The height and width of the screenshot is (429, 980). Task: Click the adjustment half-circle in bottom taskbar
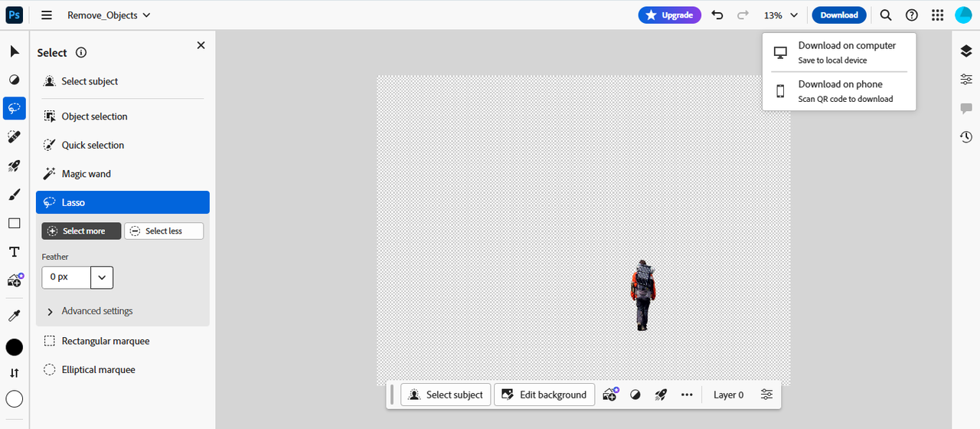click(635, 395)
